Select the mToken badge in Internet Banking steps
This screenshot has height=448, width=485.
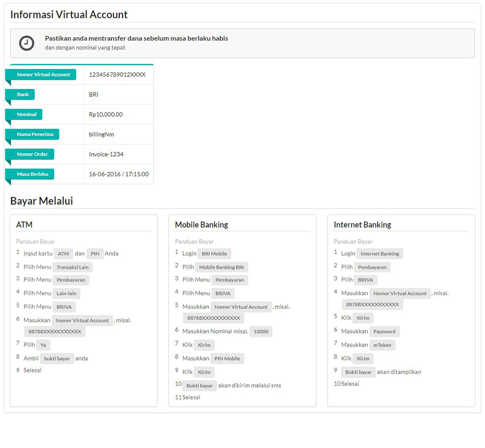[382, 345]
